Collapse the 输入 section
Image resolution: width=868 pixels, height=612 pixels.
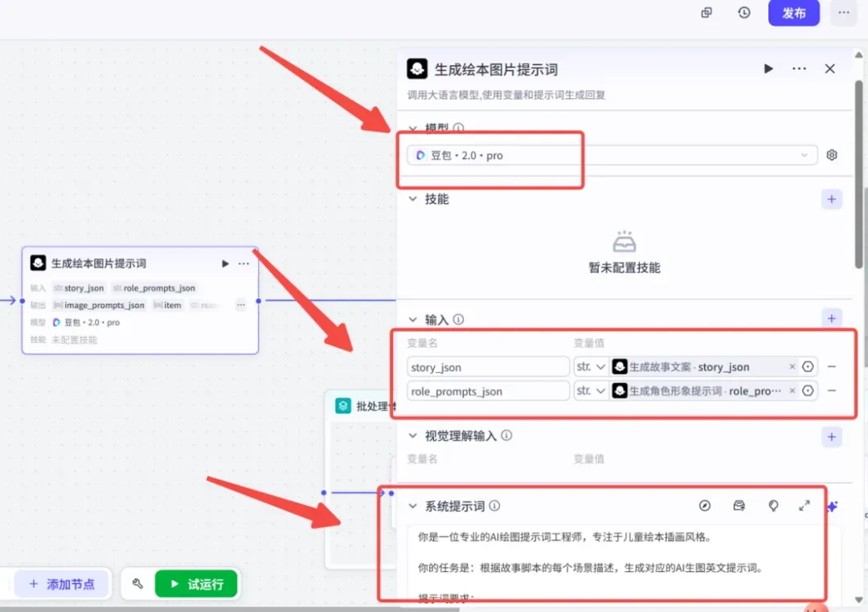click(413, 320)
